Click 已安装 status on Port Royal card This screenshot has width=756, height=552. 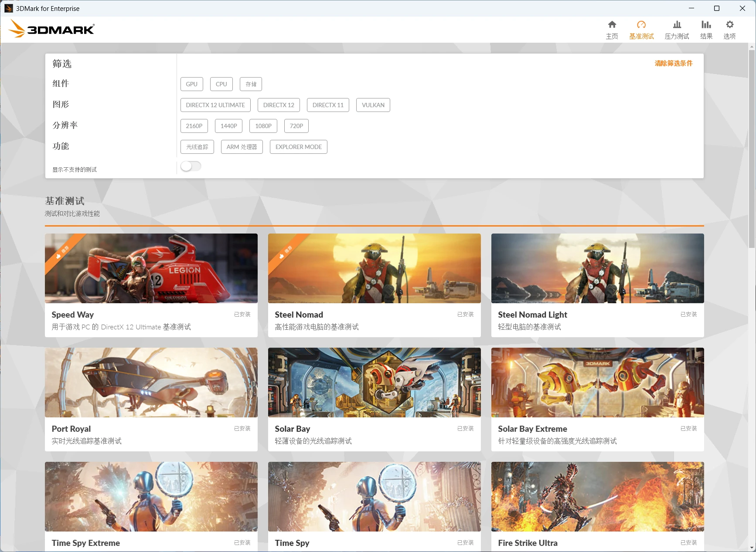[x=242, y=428]
